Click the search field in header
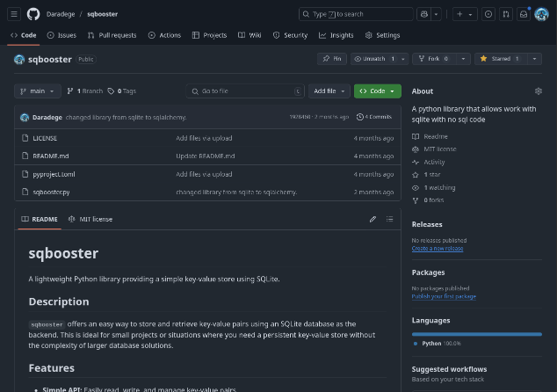557x392 pixels. pyautogui.click(x=356, y=14)
